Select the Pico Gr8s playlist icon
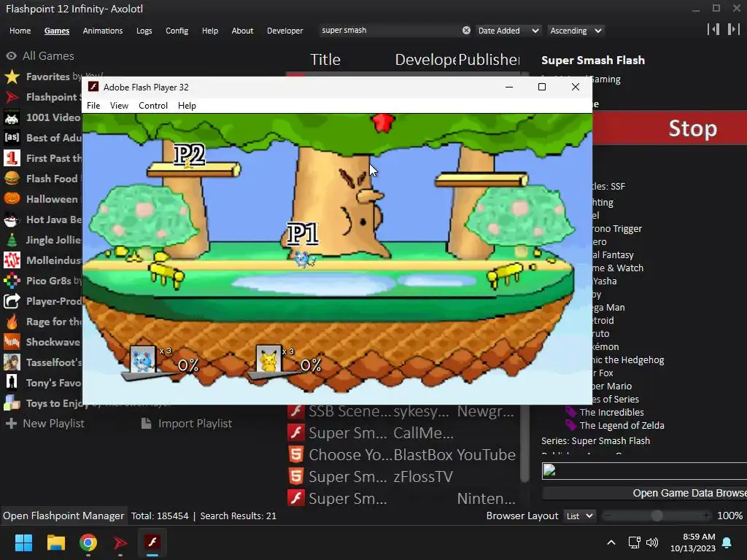Screen dimensions: 747x560 click(x=12, y=281)
